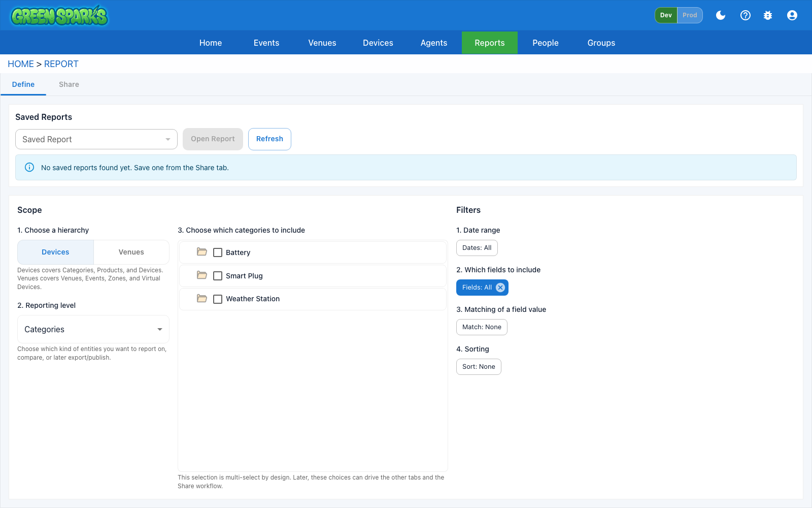Click the Weather Station folder icon

pos(202,299)
